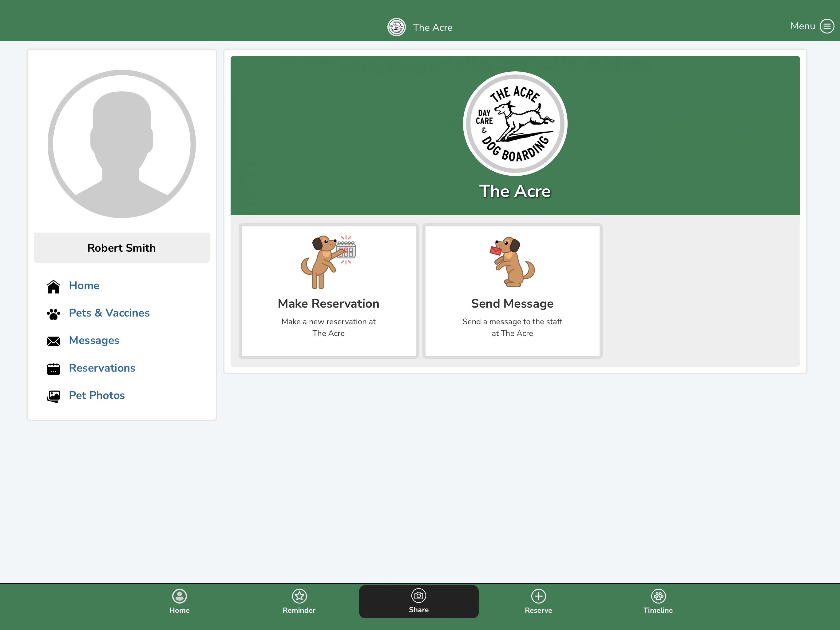
Task: Click 'Make a new reservation at The Acre' text
Action: pyautogui.click(x=328, y=327)
